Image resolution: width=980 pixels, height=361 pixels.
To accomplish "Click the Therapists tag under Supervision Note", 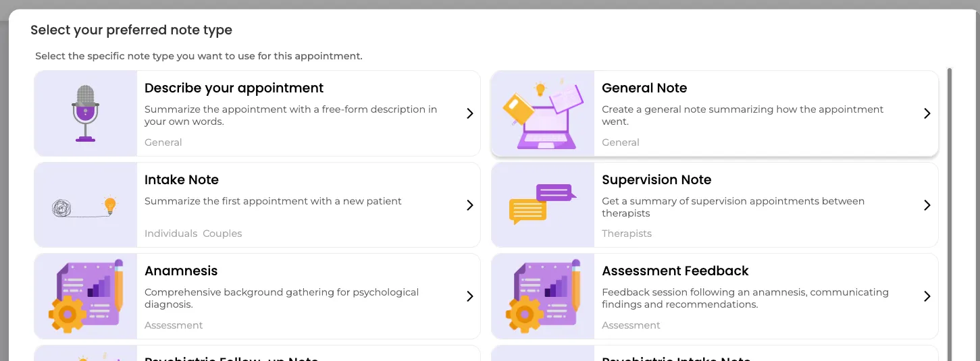I will 627,233.
